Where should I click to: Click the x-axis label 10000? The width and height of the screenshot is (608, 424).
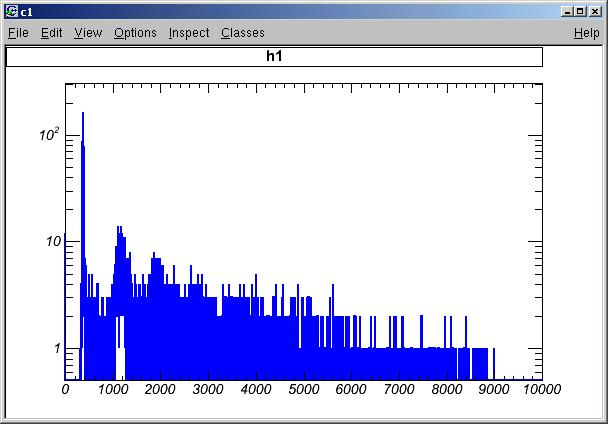tap(542, 389)
